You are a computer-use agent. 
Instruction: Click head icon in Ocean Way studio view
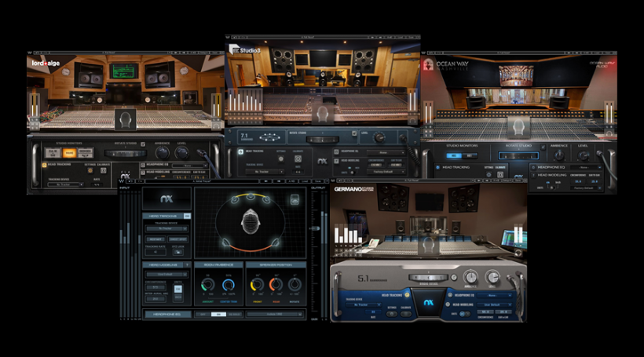pos(518,127)
